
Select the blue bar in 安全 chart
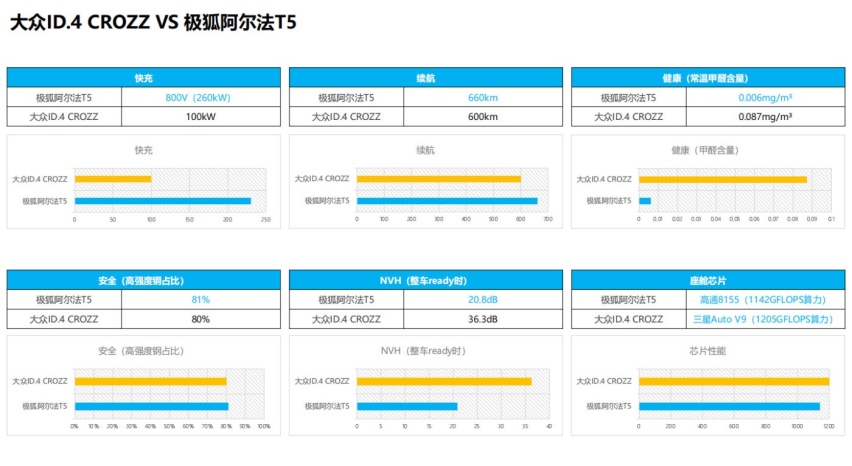152,406
